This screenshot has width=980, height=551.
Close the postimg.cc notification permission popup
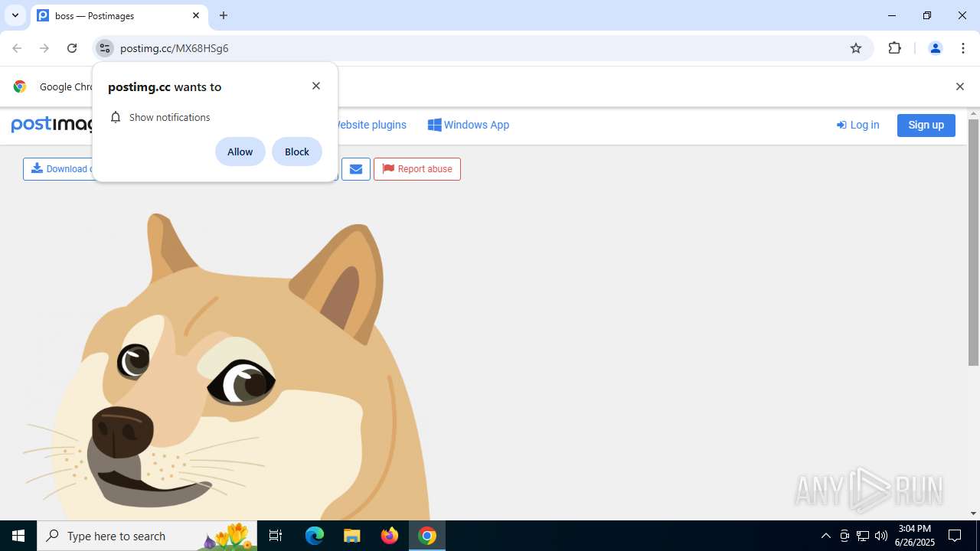point(316,86)
